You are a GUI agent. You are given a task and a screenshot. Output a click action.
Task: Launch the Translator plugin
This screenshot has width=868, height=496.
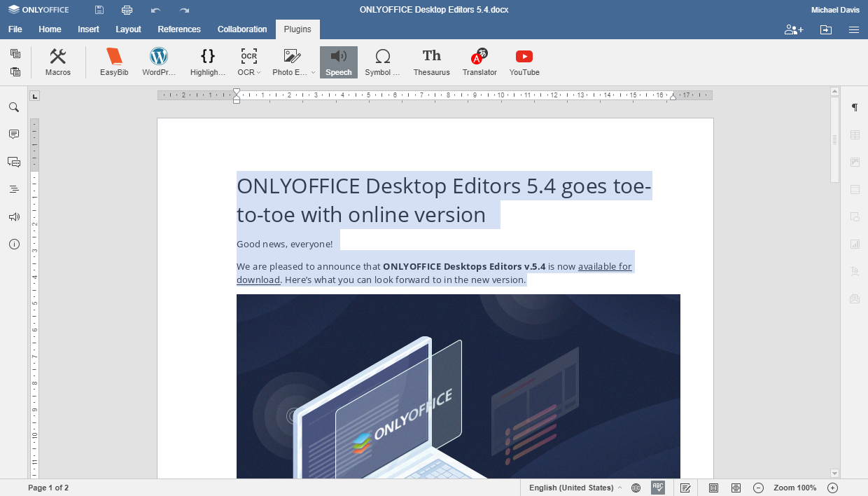pos(479,62)
